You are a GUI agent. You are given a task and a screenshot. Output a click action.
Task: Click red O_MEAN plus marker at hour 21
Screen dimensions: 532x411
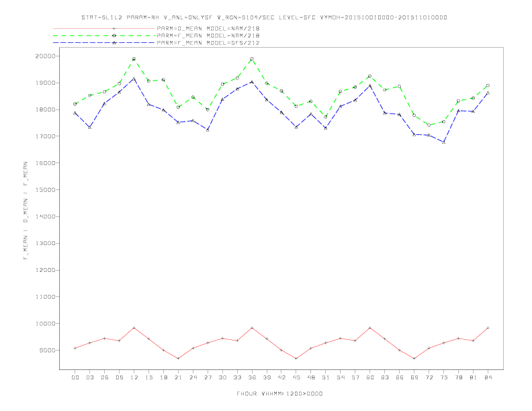coord(178,359)
